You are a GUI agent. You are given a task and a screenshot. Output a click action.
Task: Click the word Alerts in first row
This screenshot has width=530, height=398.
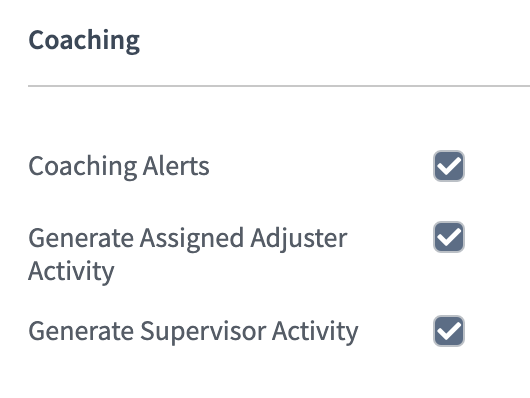click(176, 166)
